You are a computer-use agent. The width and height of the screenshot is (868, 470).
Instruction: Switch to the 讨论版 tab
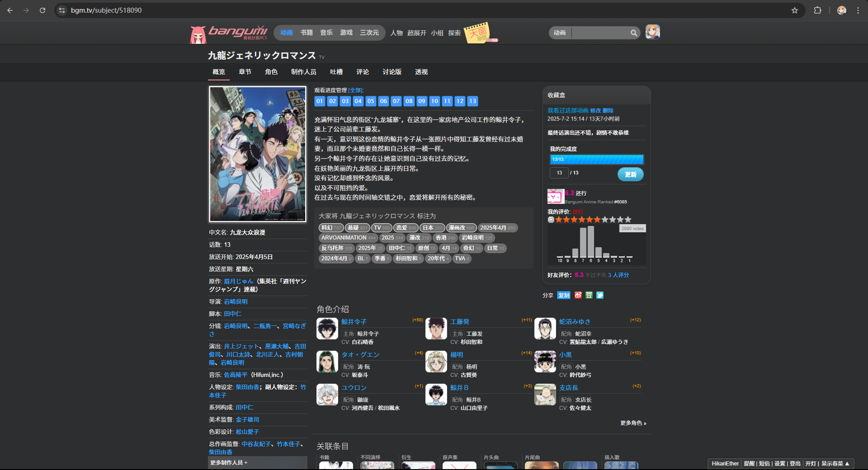click(x=392, y=72)
